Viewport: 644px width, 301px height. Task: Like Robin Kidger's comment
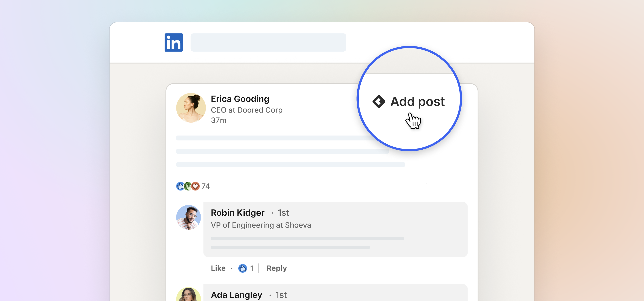pos(218,268)
